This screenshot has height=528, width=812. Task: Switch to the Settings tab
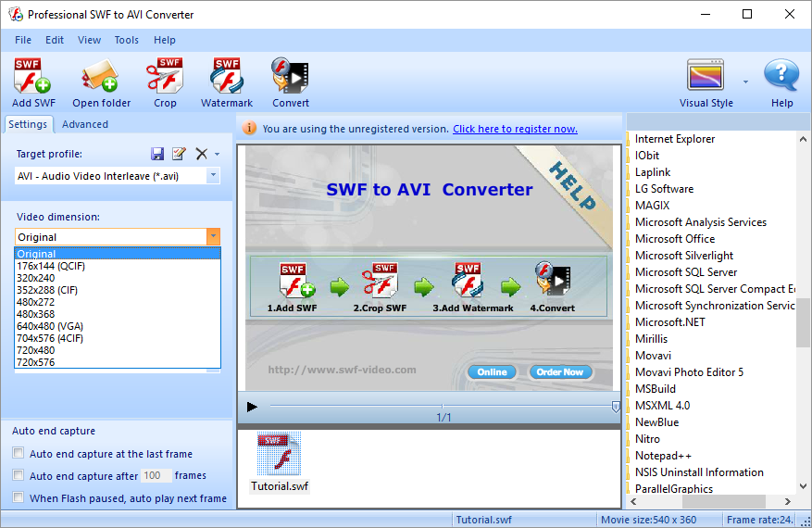click(x=28, y=124)
